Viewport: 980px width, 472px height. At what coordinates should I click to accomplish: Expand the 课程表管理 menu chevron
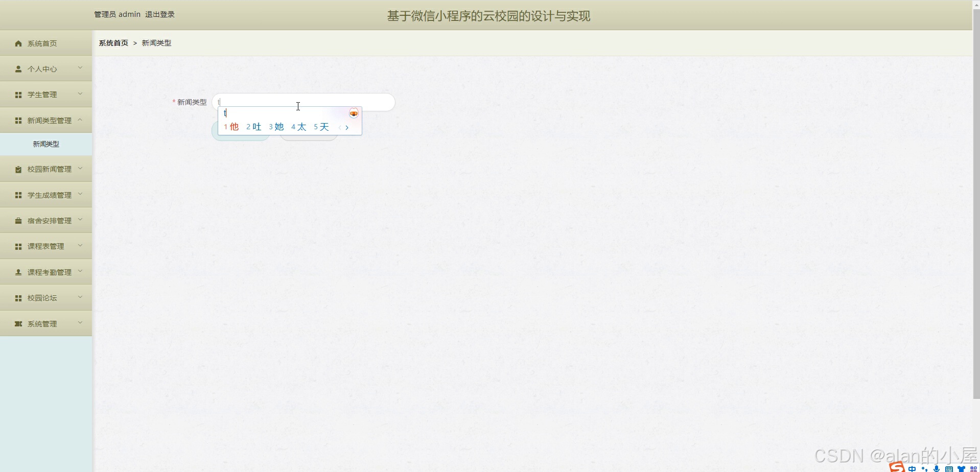[80, 245]
